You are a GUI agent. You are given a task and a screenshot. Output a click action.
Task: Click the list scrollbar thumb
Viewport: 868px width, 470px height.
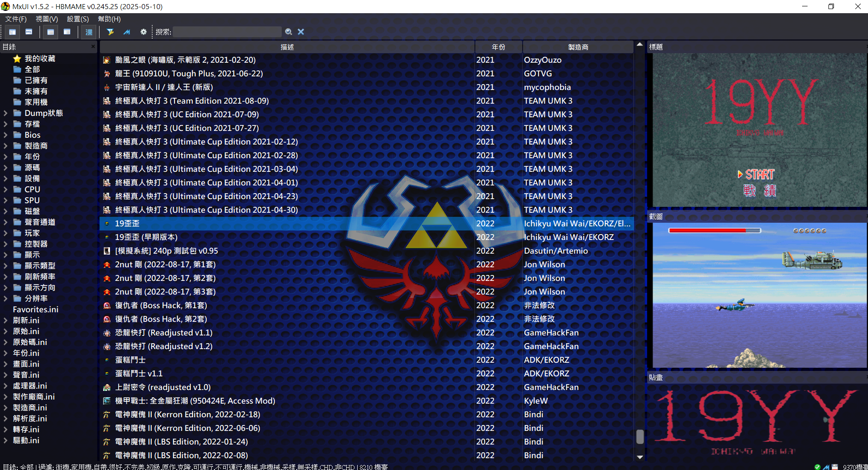click(640, 437)
